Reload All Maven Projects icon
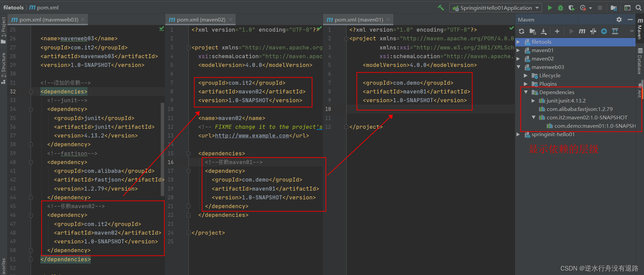The image size is (644, 275). [522, 31]
